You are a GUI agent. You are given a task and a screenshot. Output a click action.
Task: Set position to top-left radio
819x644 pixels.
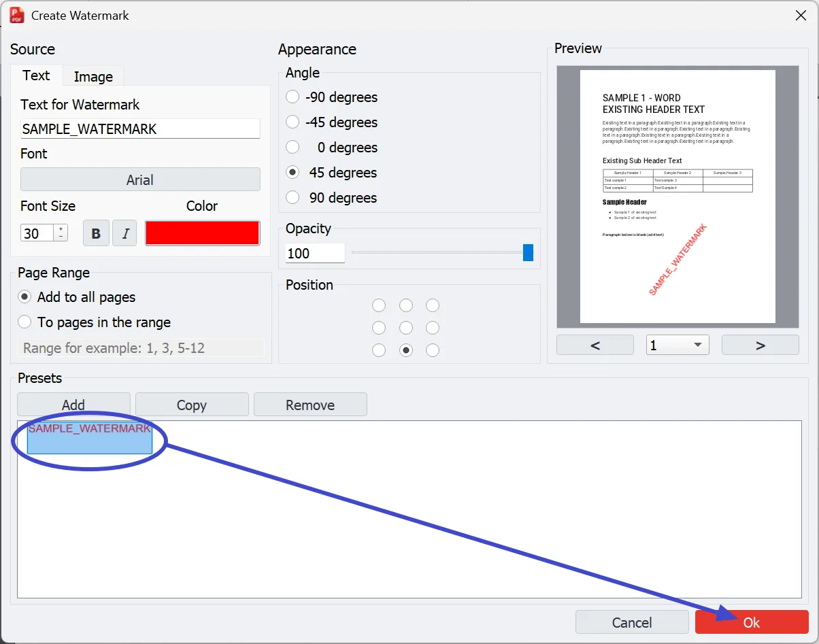pos(379,305)
